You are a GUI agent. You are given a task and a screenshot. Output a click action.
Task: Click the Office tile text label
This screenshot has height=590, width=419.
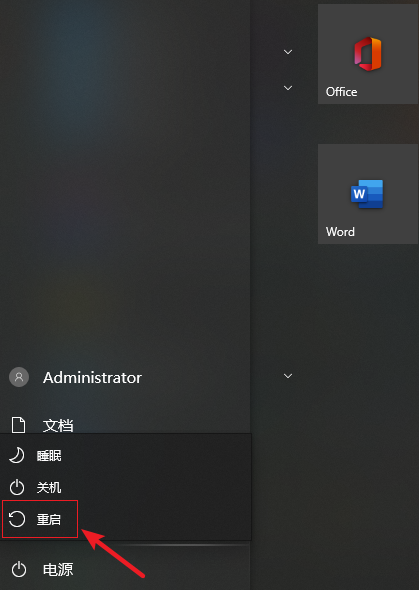342,92
